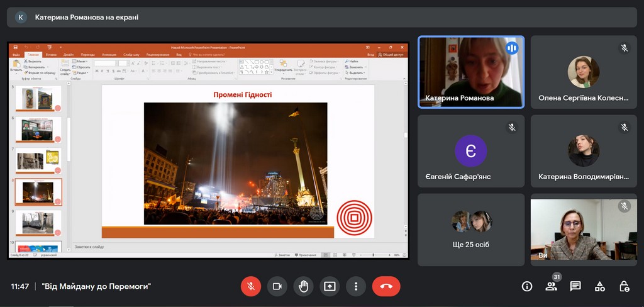Viewport: 644px width, 307px height.
Task: Open more options three-dot menu
Action: pyautogui.click(x=356, y=286)
